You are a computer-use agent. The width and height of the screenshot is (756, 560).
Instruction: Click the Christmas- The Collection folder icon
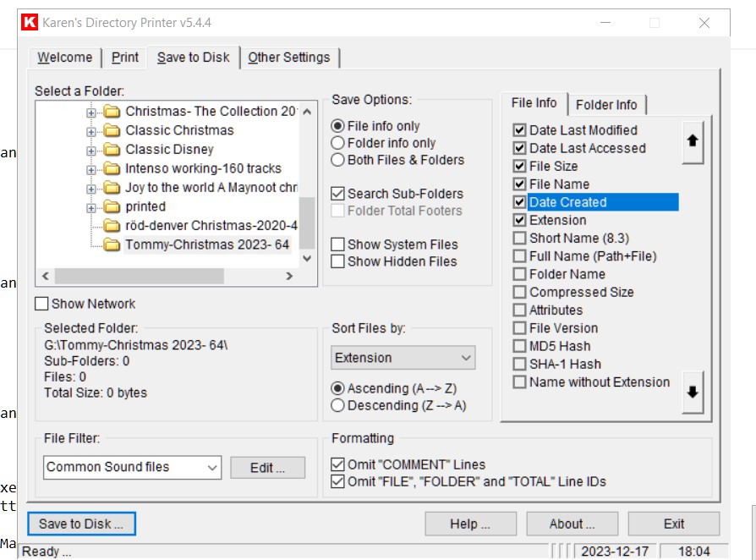coord(112,112)
